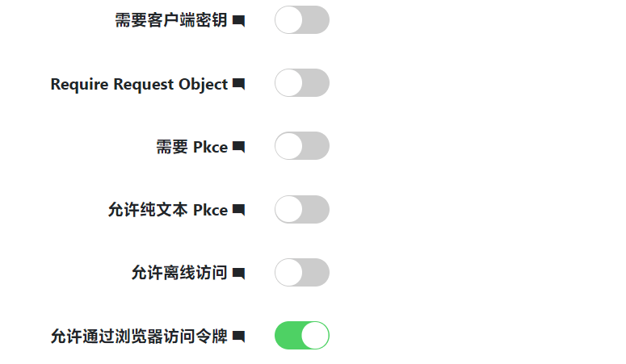The height and width of the screenshot is (364, 626).
Task: Click the tooltip icon beside 需要客户端密钥
Action: click(238, 22)
